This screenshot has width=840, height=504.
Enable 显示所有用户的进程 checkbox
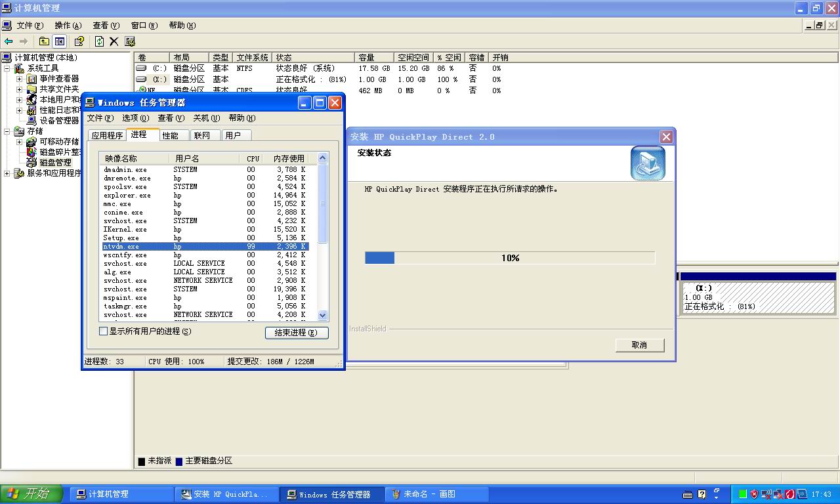point(103,331)
